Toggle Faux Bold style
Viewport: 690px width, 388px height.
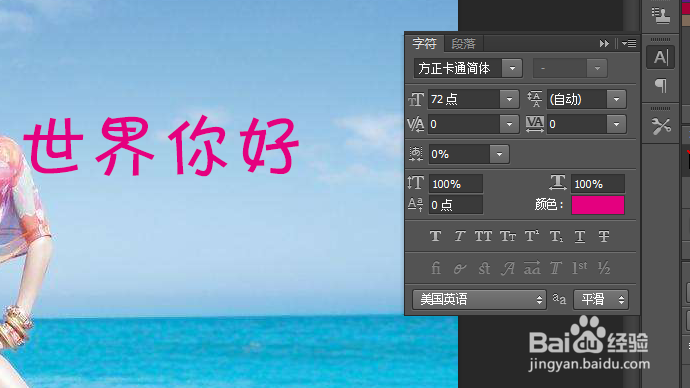pyautogui.click(x=435, y=237)
